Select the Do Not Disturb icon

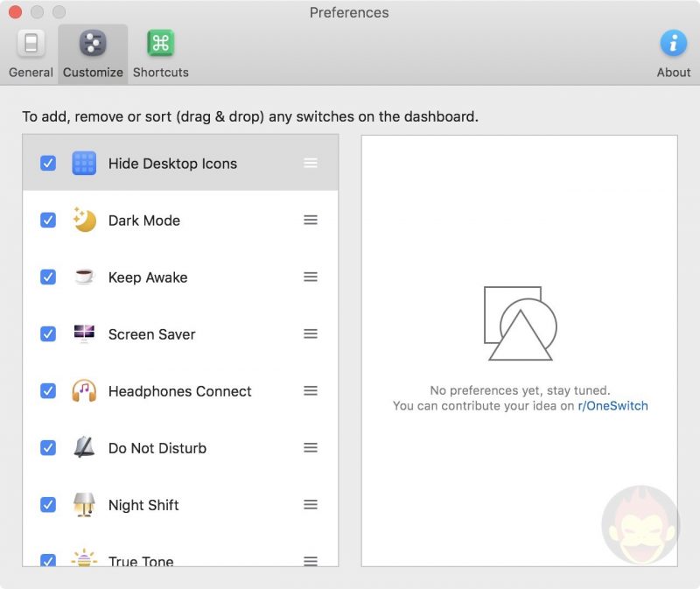(83, 447)
